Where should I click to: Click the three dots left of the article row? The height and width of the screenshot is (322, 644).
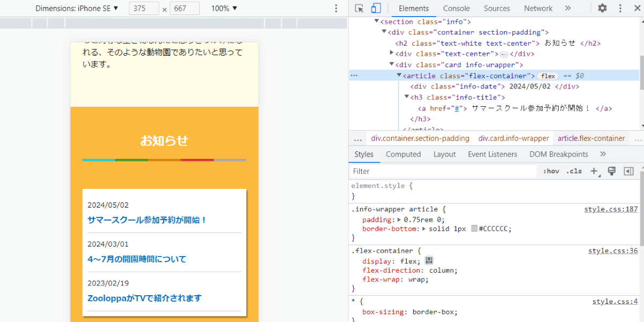pyautogui.click(x=354, y=76)
